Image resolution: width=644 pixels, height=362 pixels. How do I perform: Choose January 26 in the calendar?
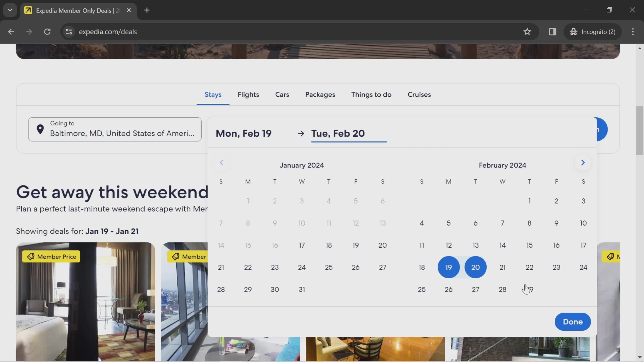pos(356,267)
